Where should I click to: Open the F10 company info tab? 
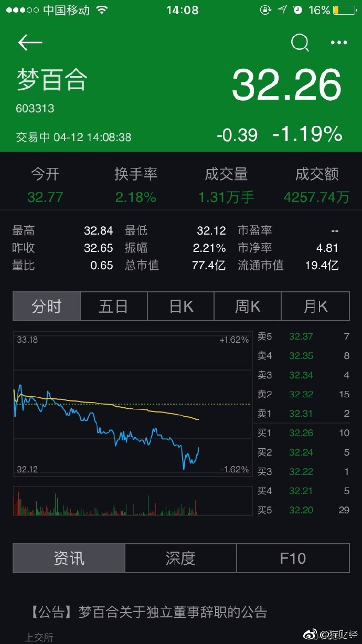(293, 558)
